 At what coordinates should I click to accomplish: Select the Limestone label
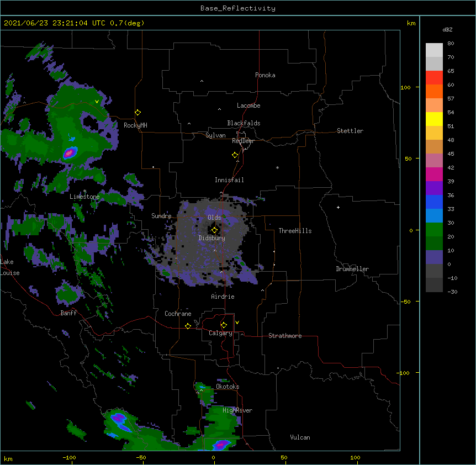(84, 197)
